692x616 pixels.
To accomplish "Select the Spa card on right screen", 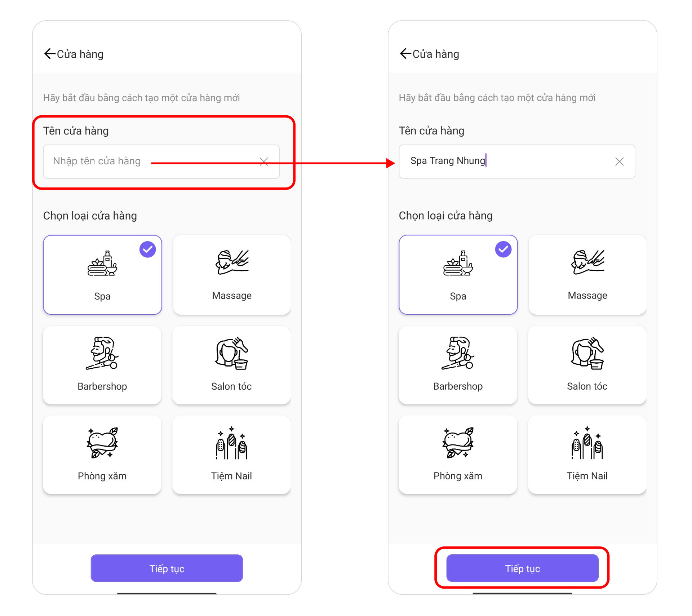I will [458, 275].
